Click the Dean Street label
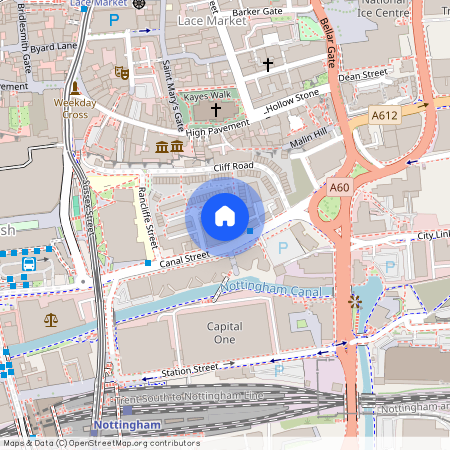Viewport: 450px width, 450px height. (363, 75)
